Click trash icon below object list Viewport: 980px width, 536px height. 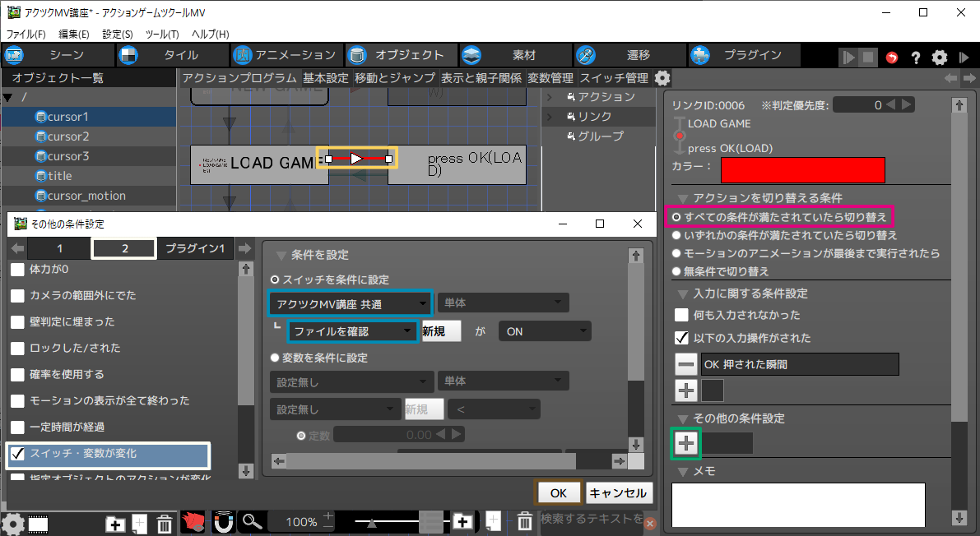[165, 523]
